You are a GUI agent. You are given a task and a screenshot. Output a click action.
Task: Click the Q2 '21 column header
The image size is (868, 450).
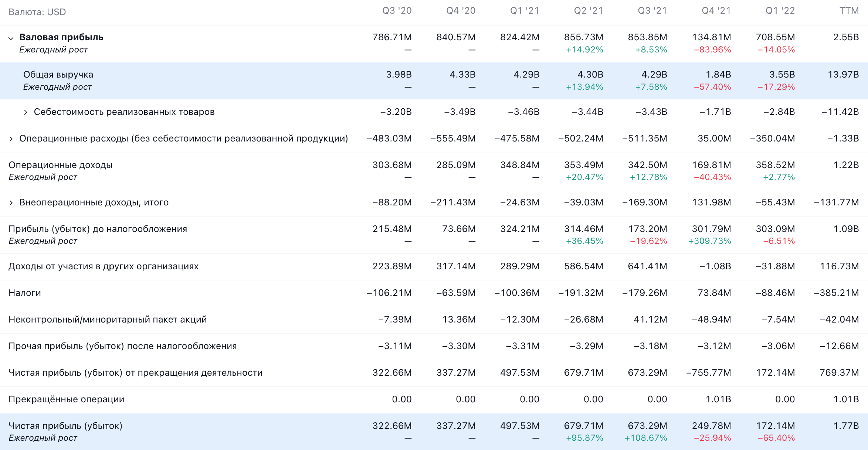[589, 11]
